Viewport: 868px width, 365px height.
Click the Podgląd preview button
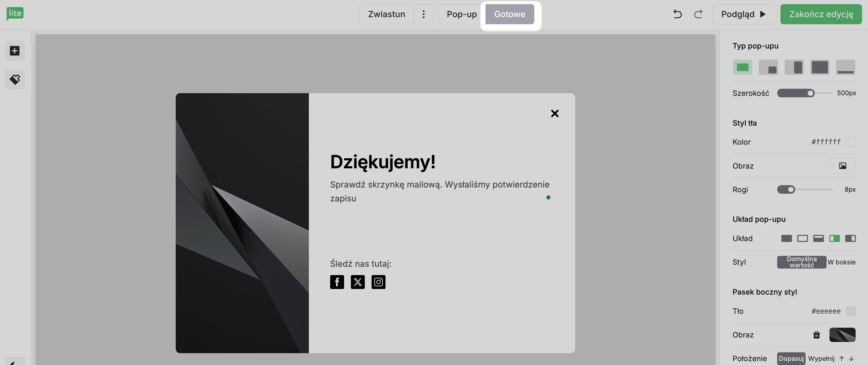(744, 14)
